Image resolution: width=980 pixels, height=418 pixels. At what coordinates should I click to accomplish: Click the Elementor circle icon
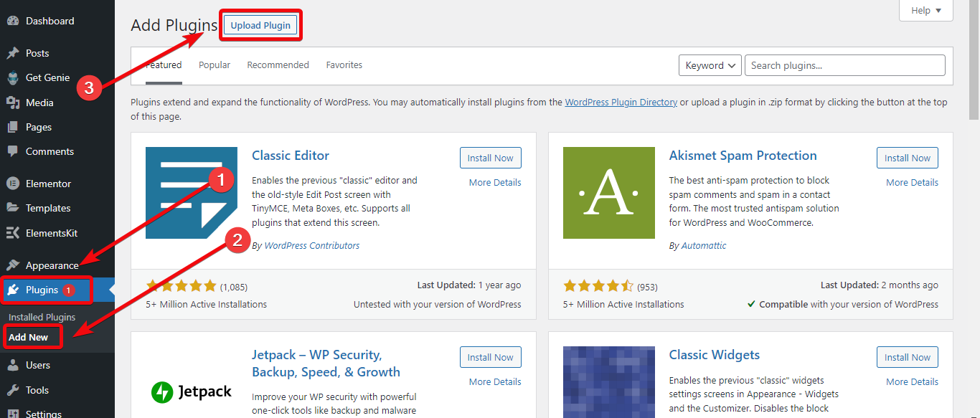tap(13, 184)
